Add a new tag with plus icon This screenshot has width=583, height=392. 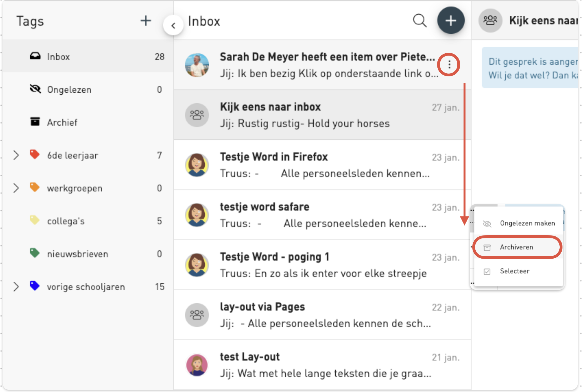[146, 21]
